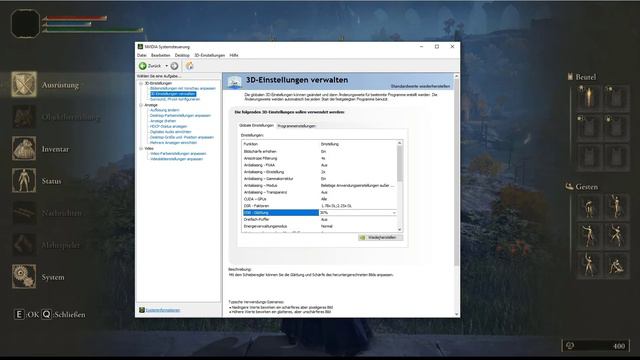Select Surround, PhysX konfigurieren tree item
The height and width of the screenshot is (360, 640).
tap(175, 99)
